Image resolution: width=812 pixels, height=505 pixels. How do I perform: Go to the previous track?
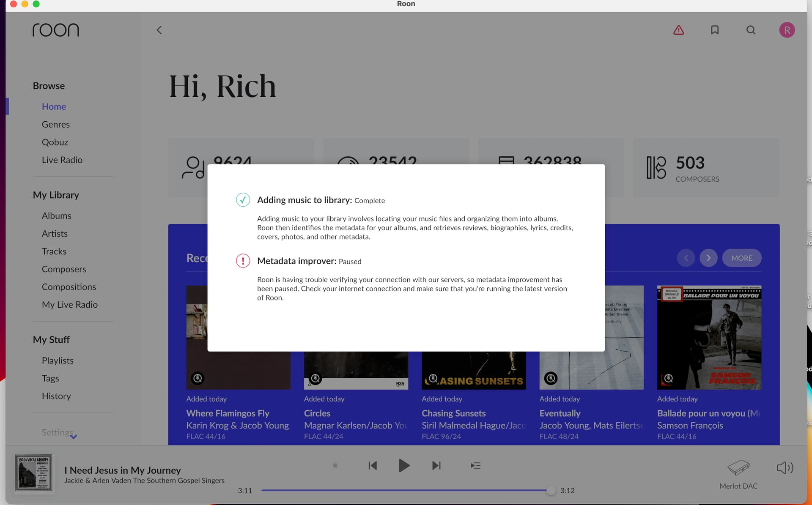pos(372,465)
